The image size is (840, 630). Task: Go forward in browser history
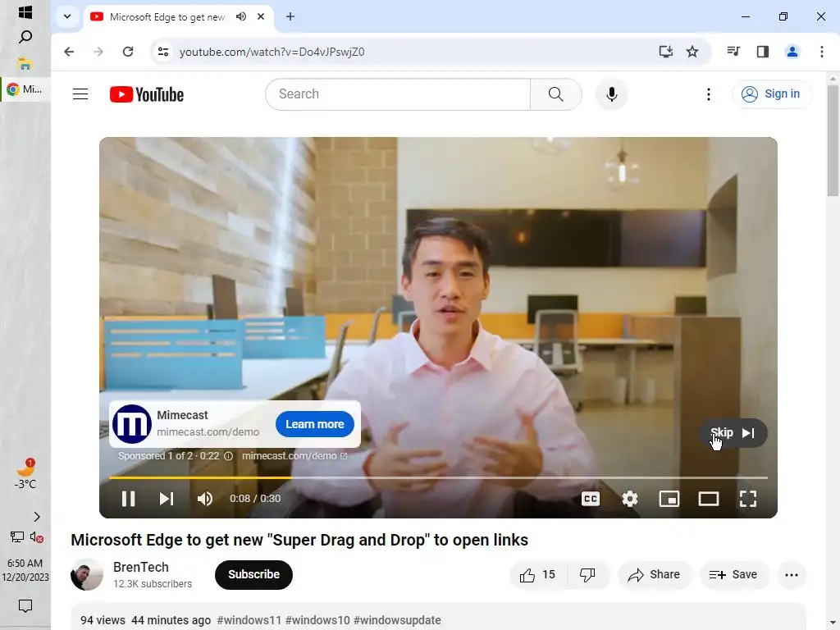pyautogui.click(x=98, y=52)
